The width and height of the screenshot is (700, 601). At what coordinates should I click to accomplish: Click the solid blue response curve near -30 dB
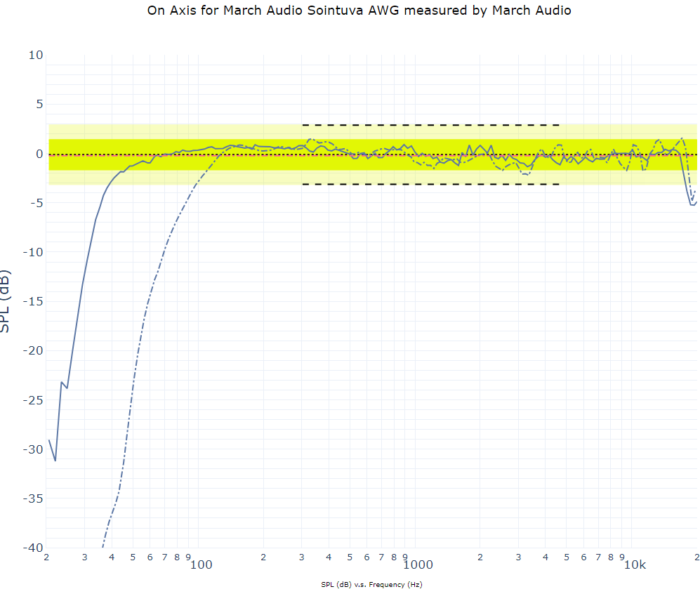coord(53,451)
